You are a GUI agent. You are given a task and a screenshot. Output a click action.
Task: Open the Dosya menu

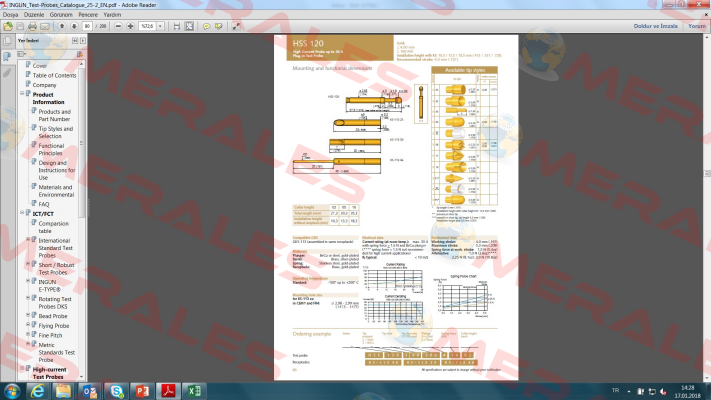click(10, 15)
